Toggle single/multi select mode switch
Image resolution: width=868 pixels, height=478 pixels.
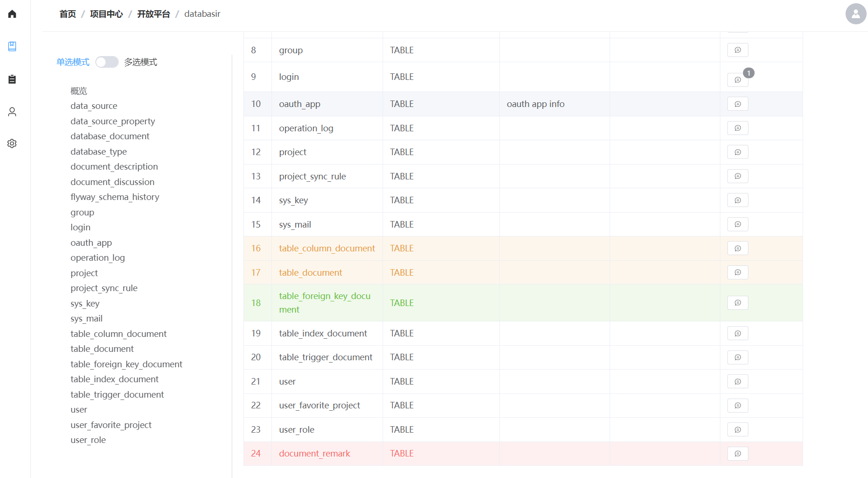(107, 62)
